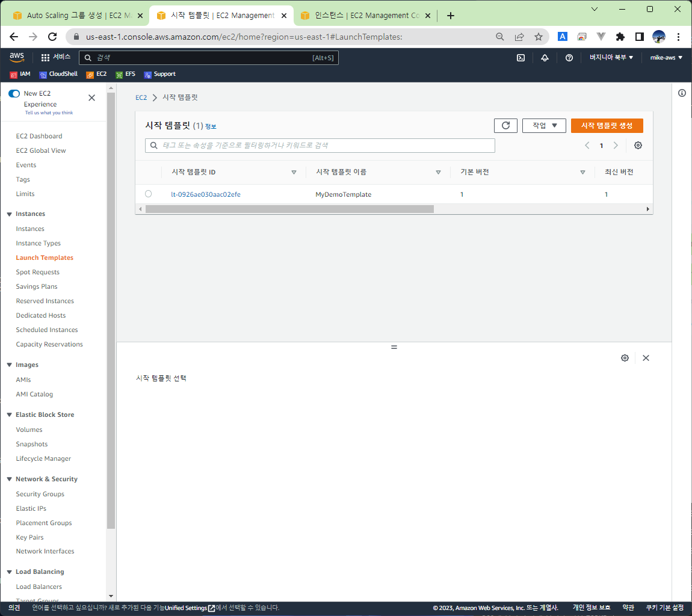Screen dimensions: 692x616
Task: Open Unified Settings link in footer
Action: click(x=190, y=608)
